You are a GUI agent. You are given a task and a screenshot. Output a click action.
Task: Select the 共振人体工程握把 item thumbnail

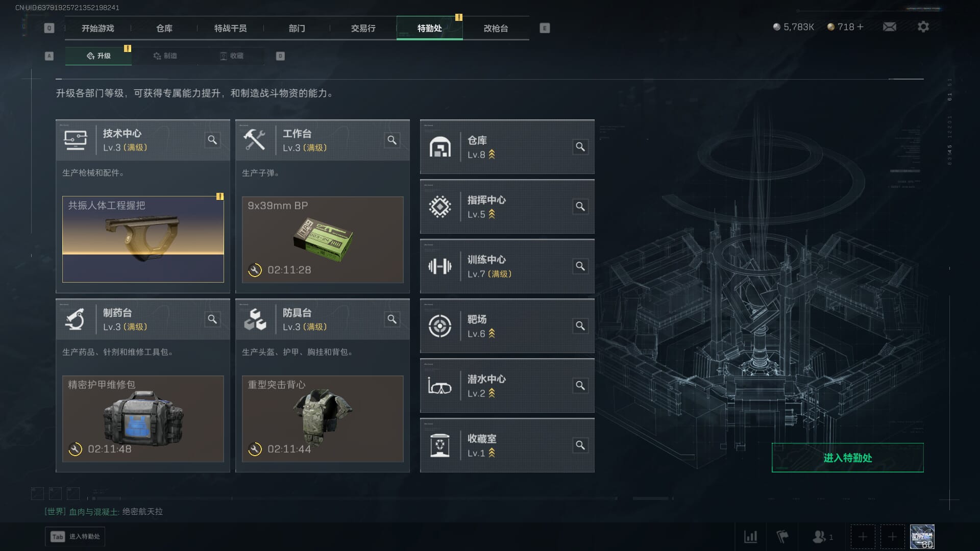click(143, 239)
